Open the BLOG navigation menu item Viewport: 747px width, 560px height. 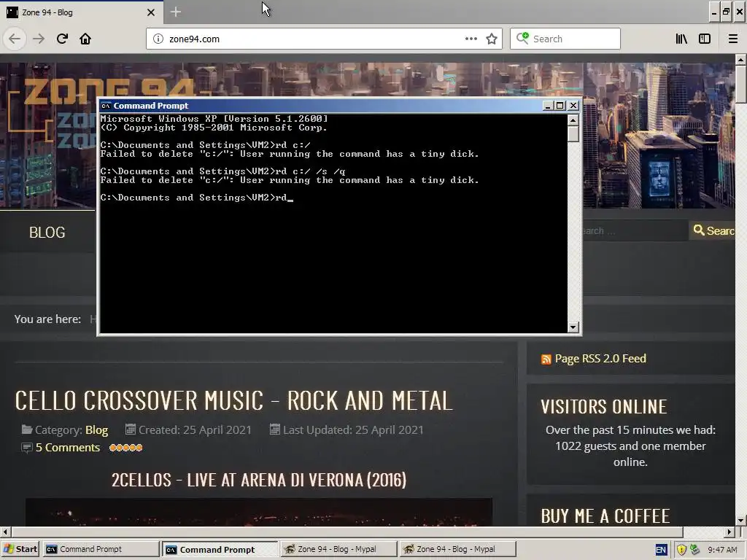tap(47, 233)
